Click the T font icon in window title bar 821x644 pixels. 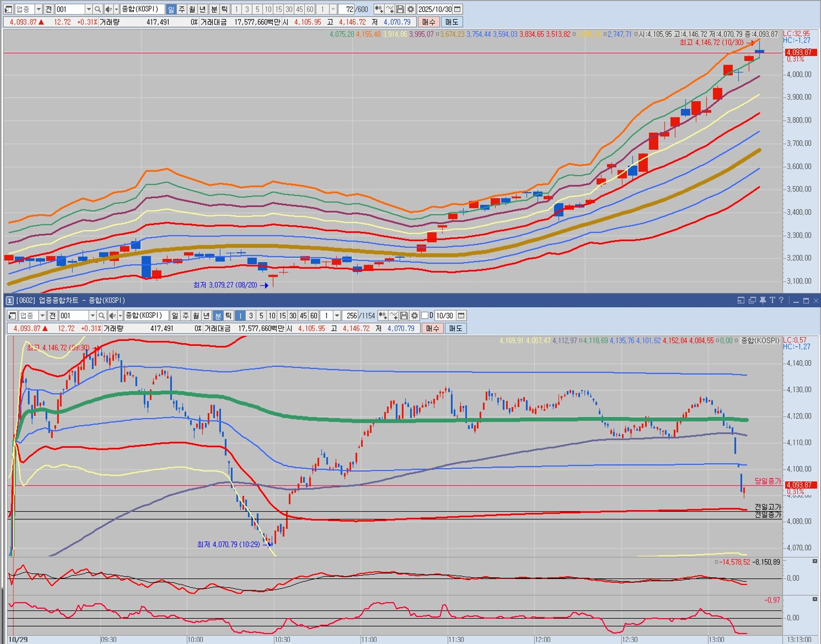pos(772,300)
